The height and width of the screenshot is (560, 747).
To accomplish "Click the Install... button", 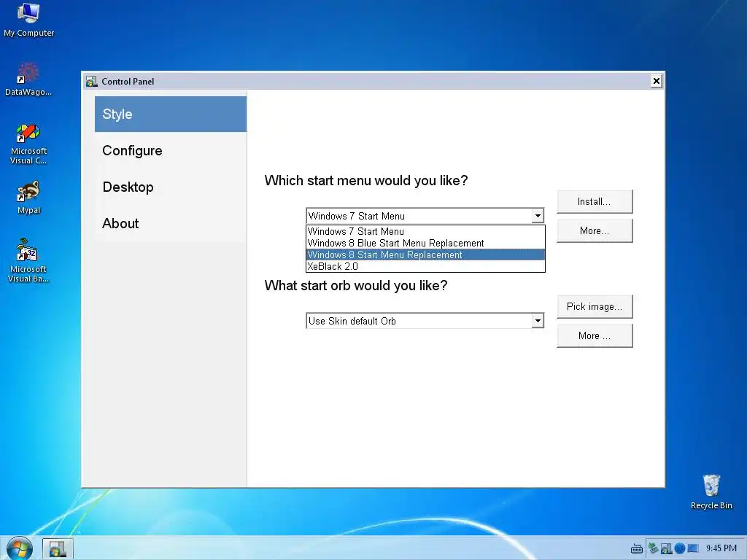I will tap(594, 201).
